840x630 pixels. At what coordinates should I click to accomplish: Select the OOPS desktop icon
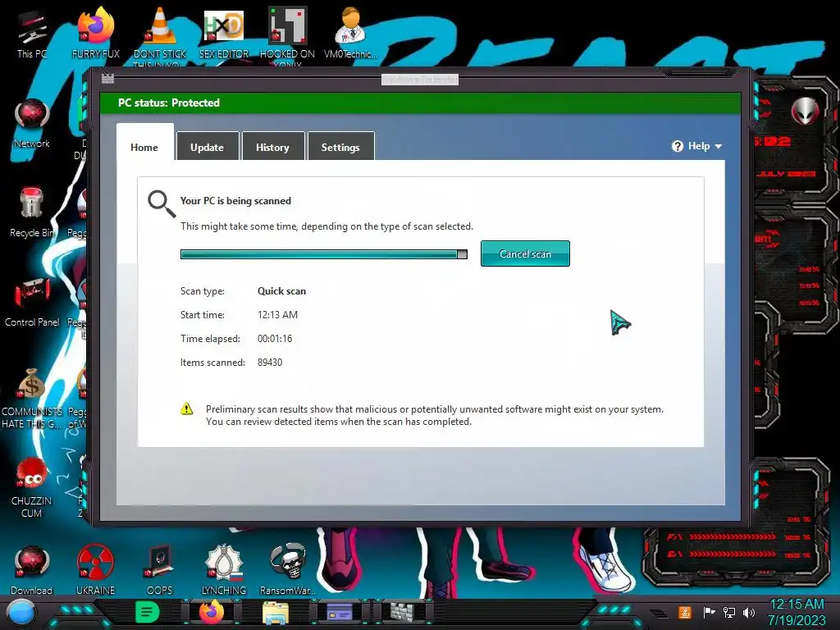160,569
